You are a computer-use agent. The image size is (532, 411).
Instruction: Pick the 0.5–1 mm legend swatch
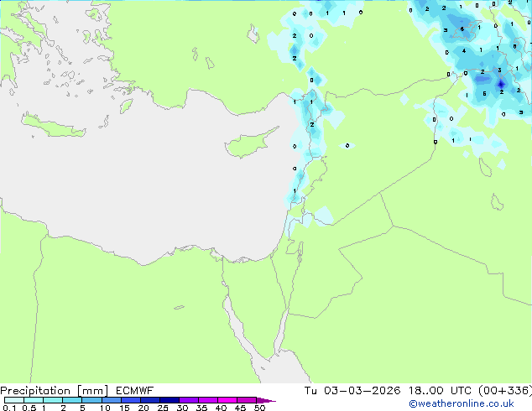34,400
